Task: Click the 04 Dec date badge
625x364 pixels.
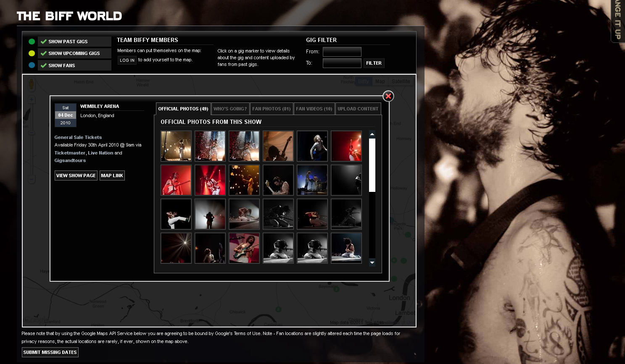Action: pyautogui.click(x=66, y=115)
